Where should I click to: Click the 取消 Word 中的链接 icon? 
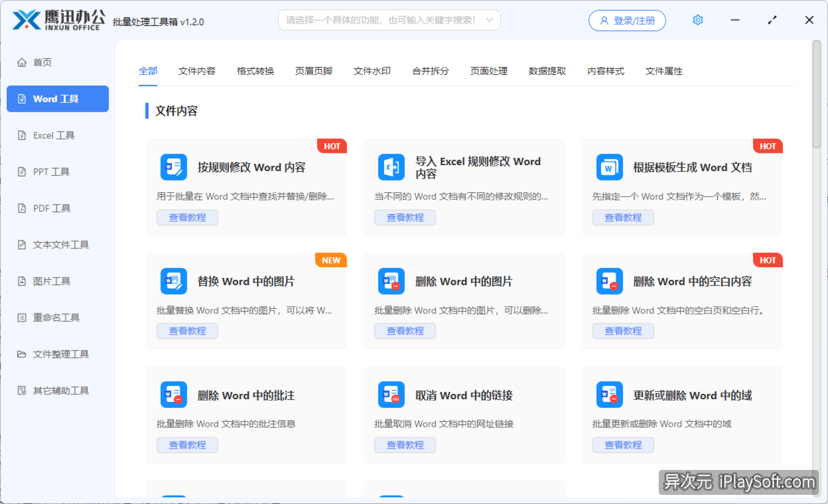pyautogui.click(x=391, y=395)
